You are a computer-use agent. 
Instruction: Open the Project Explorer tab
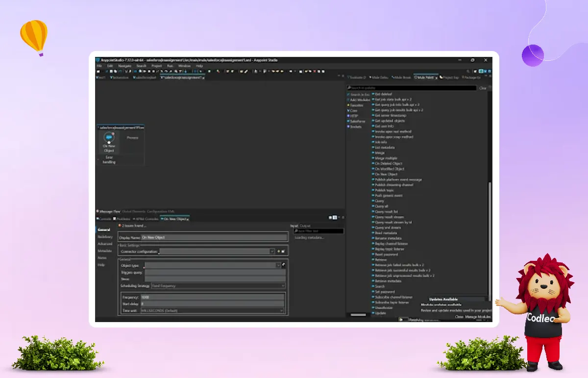[449, 77]
